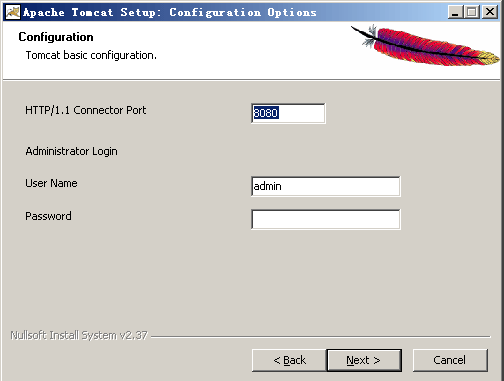Click the 'Configuration' heading
The height and width of the screenshot is (381, 504).
tap(56, 37)
